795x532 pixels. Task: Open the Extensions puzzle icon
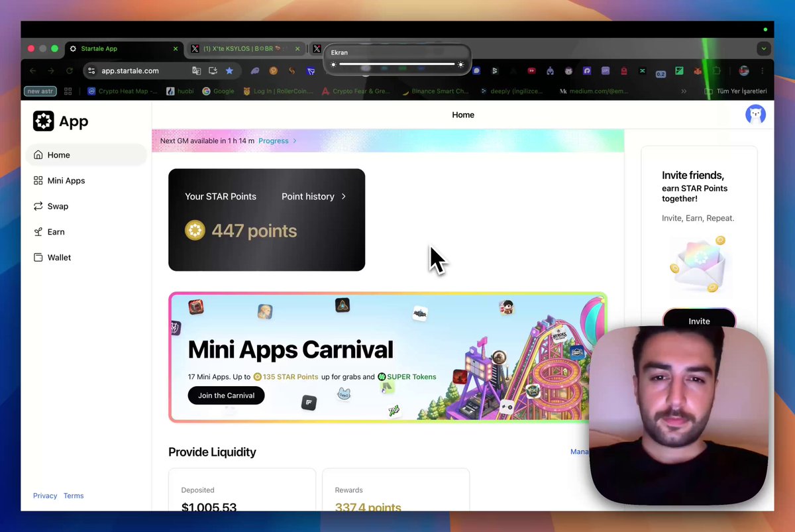[716, 71]
